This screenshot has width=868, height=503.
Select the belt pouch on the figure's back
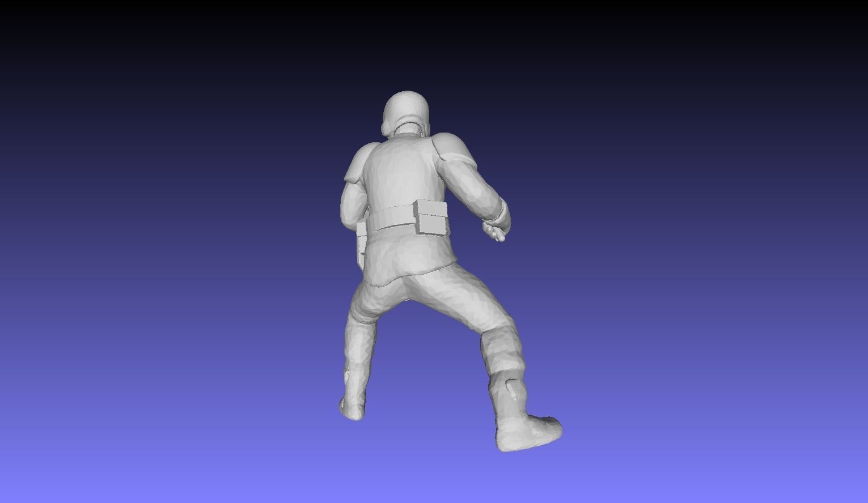point(431,217)
